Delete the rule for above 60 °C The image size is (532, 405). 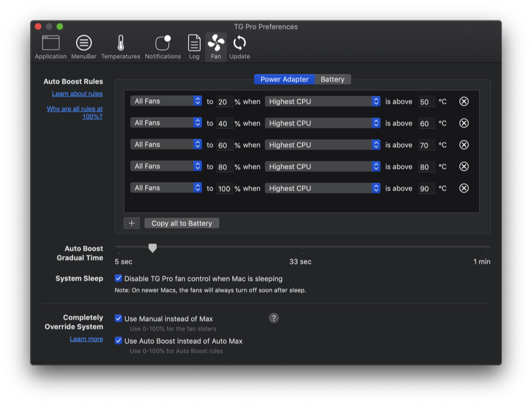click(x=464, y=123)
